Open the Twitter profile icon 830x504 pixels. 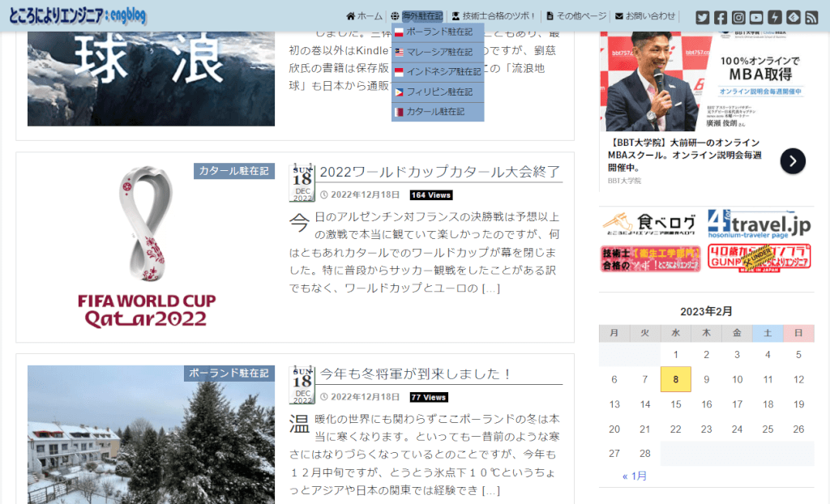(703, 18)
